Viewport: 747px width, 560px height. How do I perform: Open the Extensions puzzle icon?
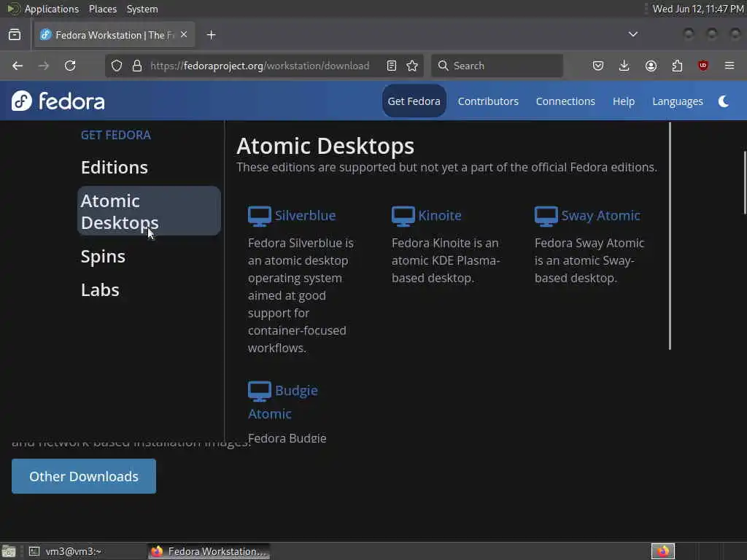point(677,66)
